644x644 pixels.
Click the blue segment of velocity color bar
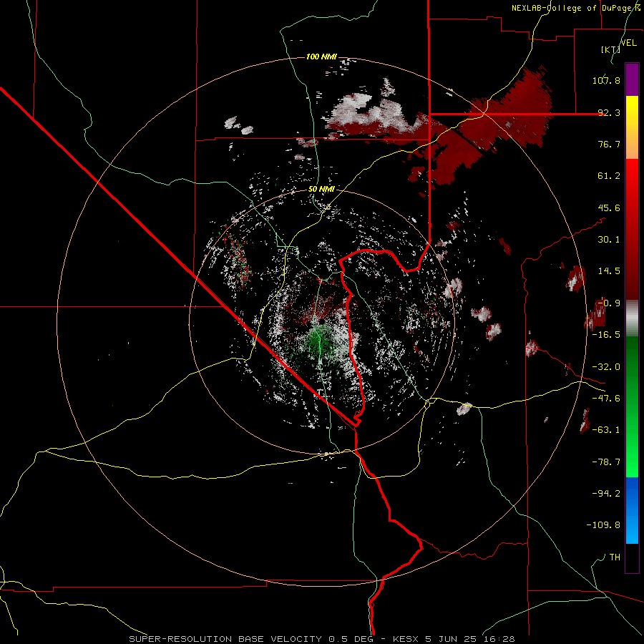(x=632, y=510)
